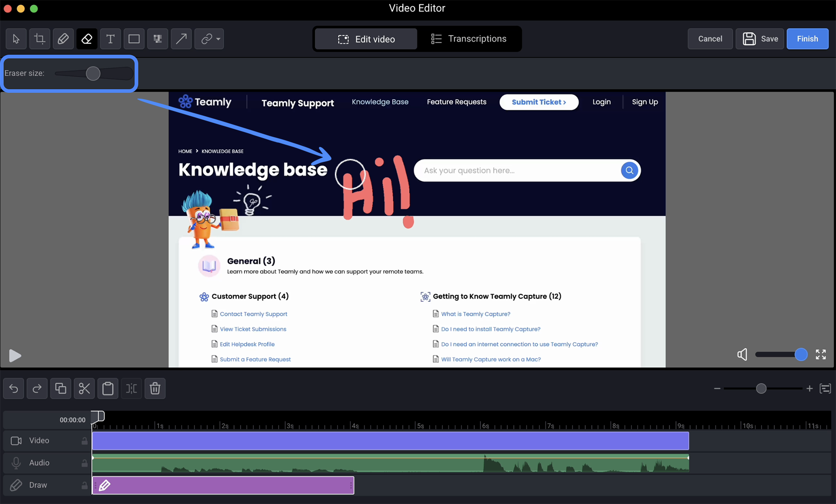Open Submit a Feature Request article

(x=255, y=359)
